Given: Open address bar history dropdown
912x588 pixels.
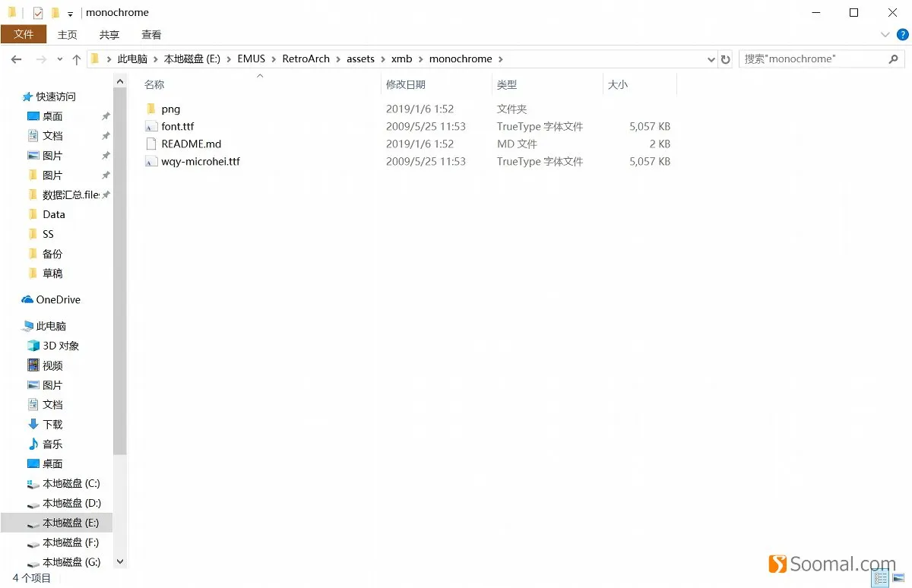Looking at the screenshot, I should [711, 59].
